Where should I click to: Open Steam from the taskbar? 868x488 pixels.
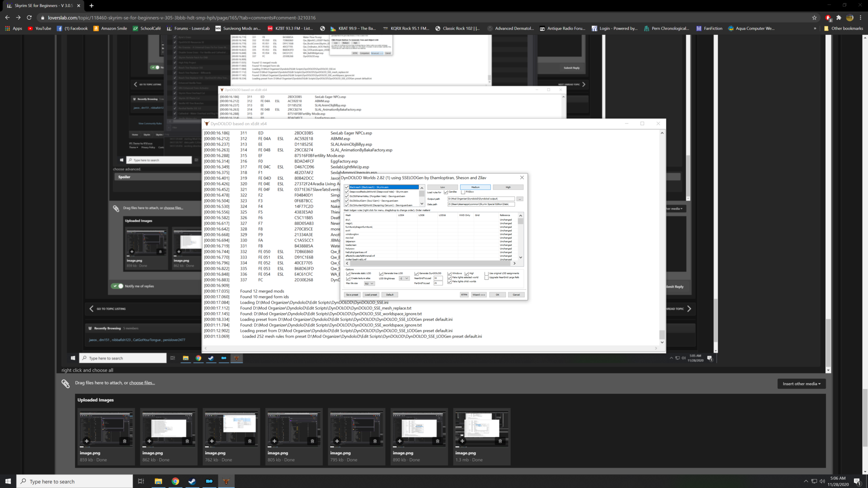pos(192,481)
